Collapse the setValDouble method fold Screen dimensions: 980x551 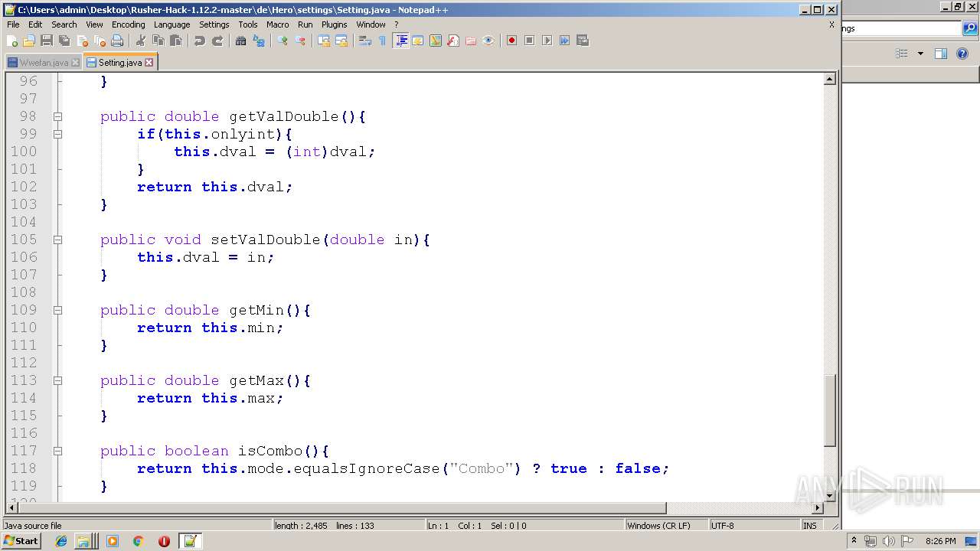(x=57, y=240)
